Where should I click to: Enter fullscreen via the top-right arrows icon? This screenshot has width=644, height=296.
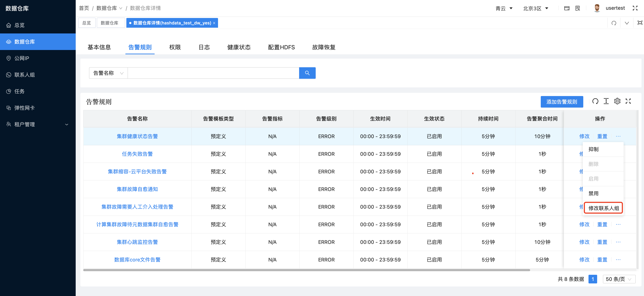point(635,8)
